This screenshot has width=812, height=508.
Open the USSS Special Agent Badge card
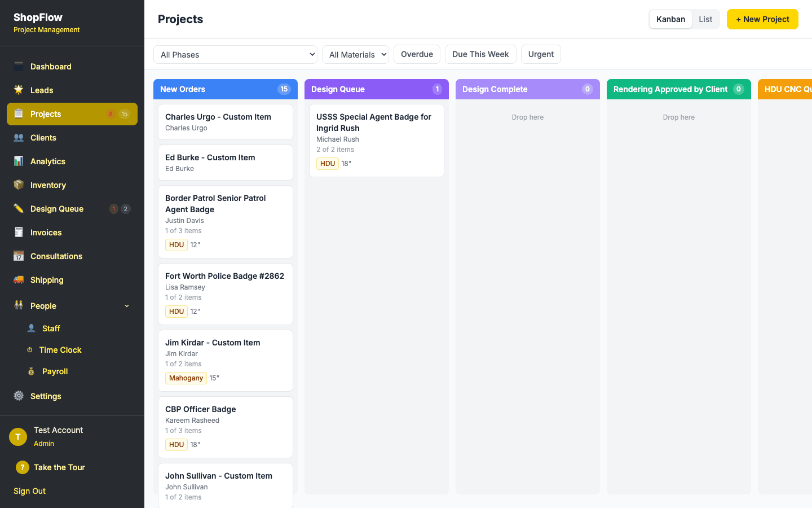tap(376, 140)
